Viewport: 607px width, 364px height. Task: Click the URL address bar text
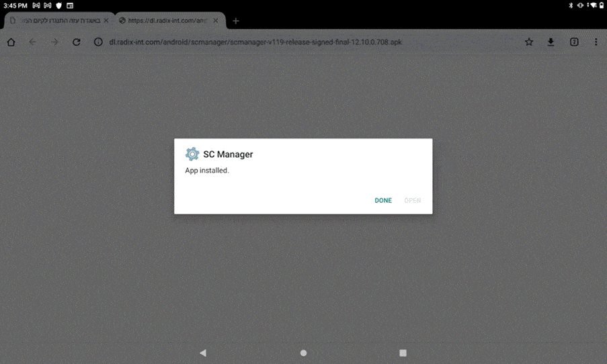tap(255, 42)
